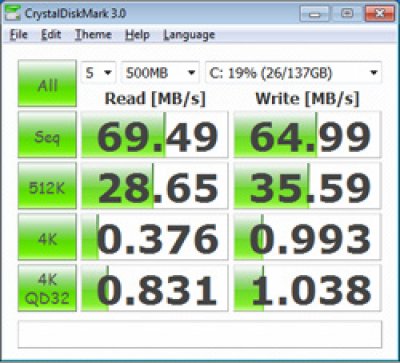Image resolution: width=400 pixels, height=363 pixels.
Task: Click the empty comment field at bottom
Action: coord(200,334)
